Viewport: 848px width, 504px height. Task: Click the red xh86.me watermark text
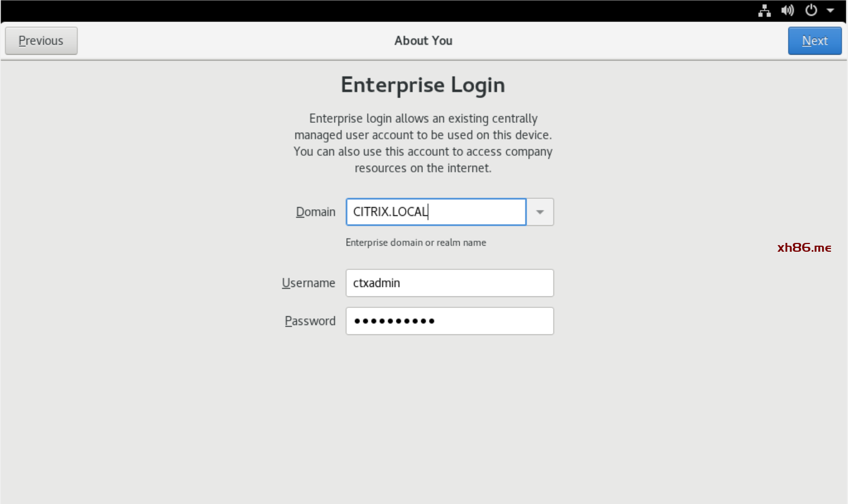coord(804,248)
